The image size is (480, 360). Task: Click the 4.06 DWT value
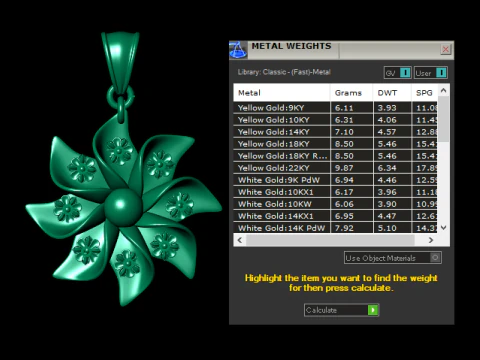pos(387,120)
